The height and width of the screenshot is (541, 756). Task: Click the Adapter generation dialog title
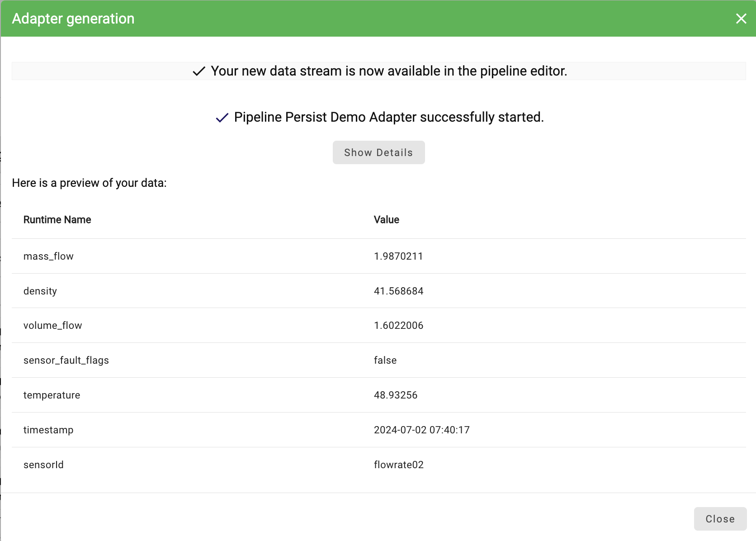click(73, 19)
